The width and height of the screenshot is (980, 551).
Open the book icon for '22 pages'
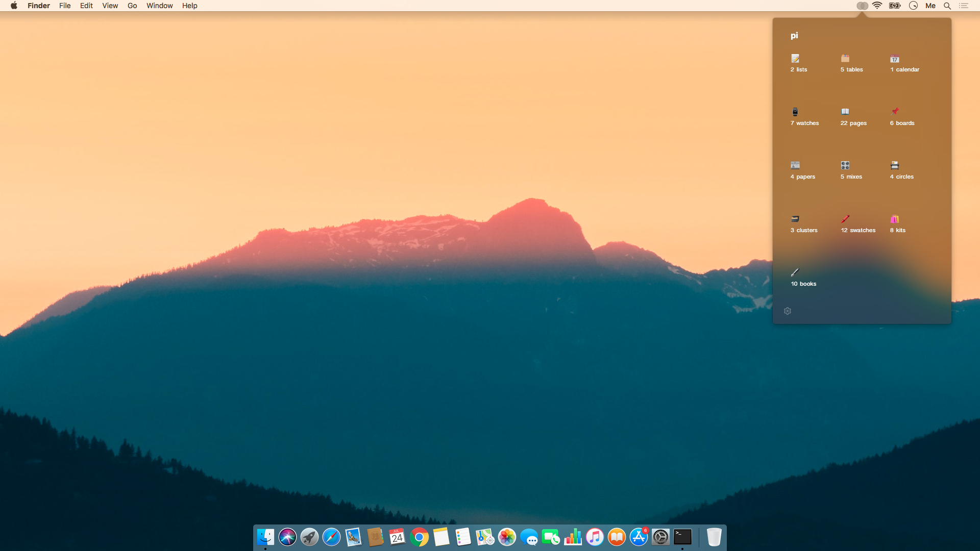845,112
